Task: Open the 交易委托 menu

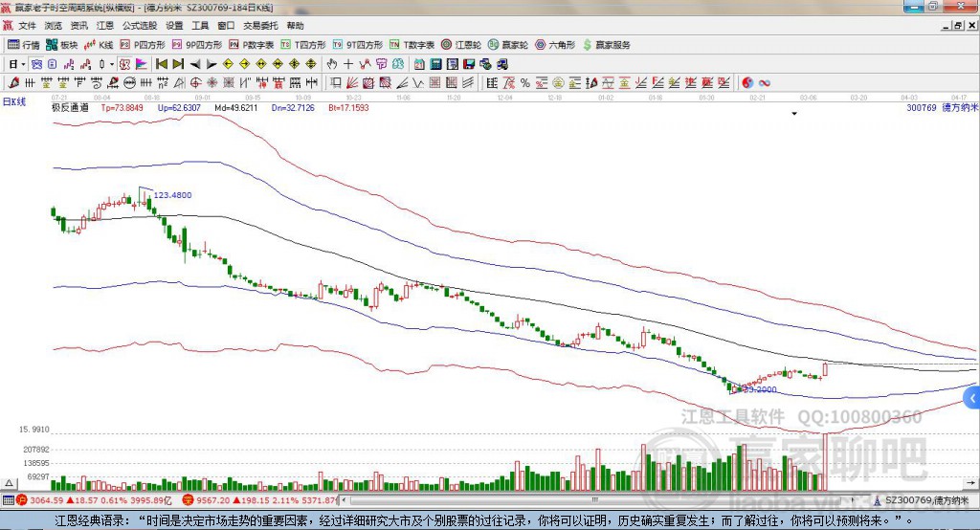Action: click(260, 26)
